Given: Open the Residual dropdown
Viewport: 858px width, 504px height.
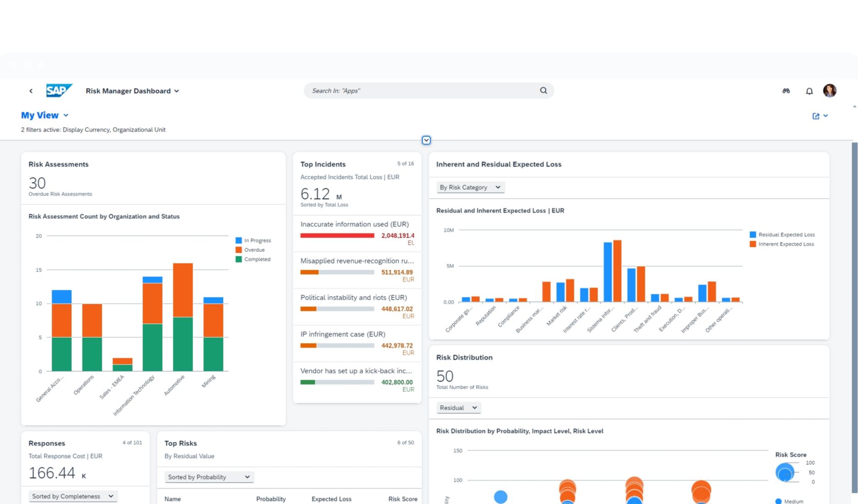Looking at the screenshot, I should pos(458,408).
